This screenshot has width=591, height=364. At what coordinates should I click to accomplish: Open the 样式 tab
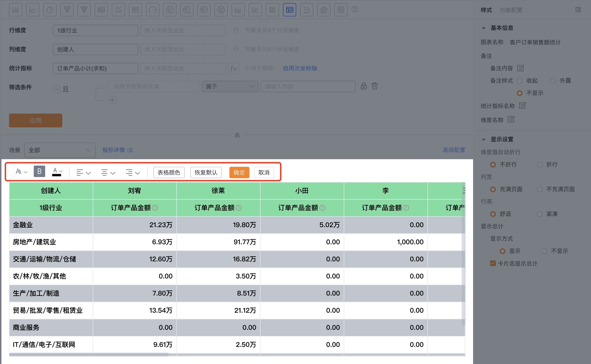tap(486, 10)
